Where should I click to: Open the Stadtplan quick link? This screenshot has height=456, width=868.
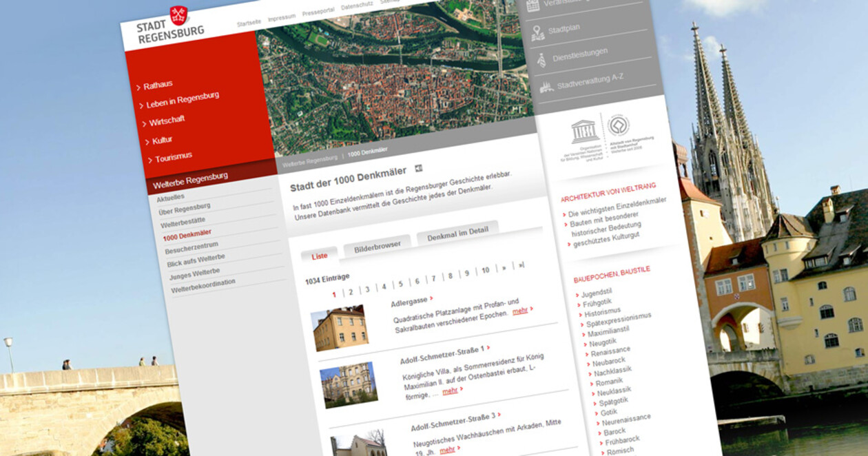pyautogui.click(x=564, y=30)
